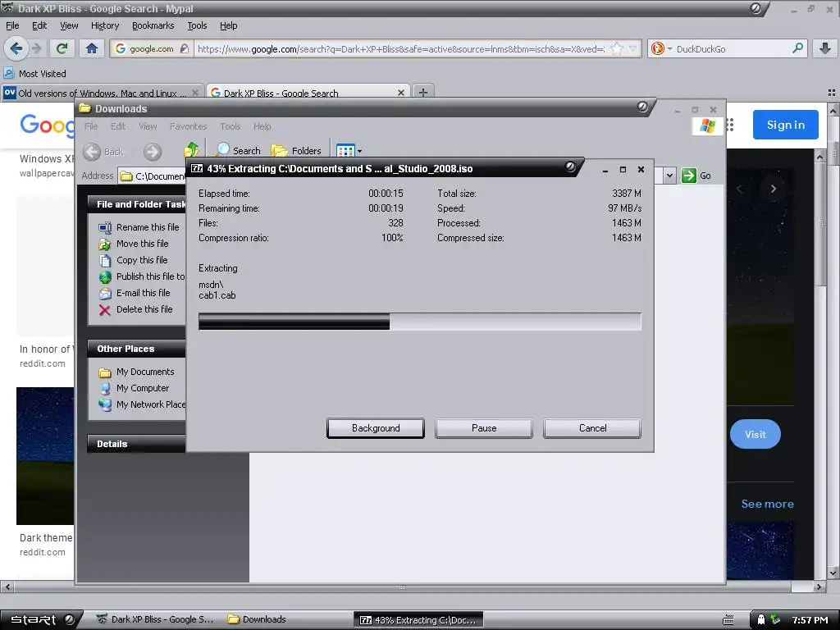Switch to Dark XP Bliss taskbar item
The height and width of the screenshot is (630, 840).
pyautogui.click(x=155, y=619)
